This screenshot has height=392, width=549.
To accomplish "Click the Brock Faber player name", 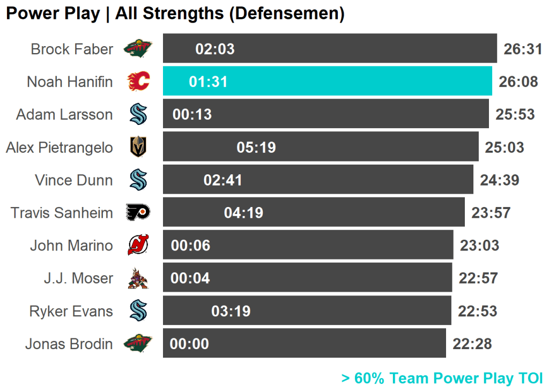I will 72,49.
